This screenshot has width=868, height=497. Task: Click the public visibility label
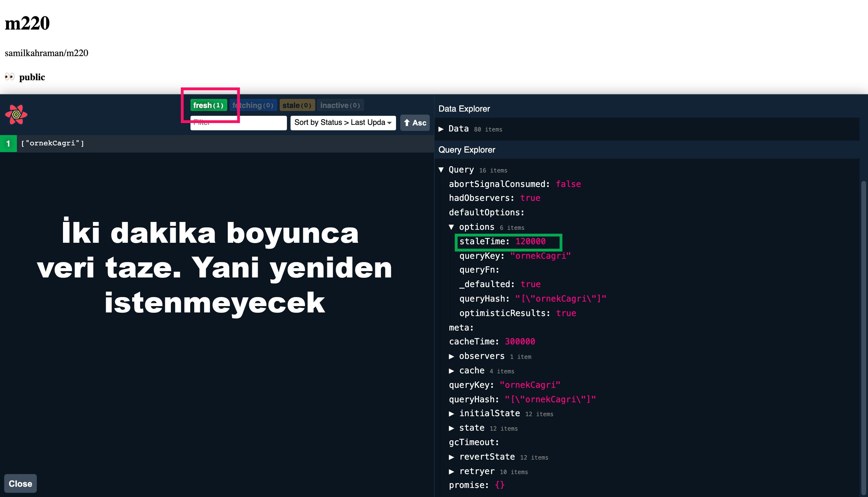pyautogui.click(x=32, y=77)
